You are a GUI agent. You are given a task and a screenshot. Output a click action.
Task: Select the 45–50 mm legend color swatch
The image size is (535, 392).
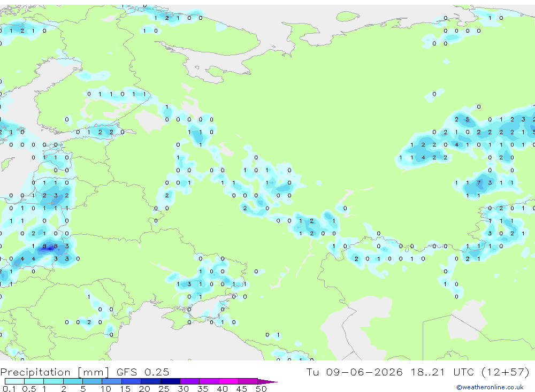[248, 381]
